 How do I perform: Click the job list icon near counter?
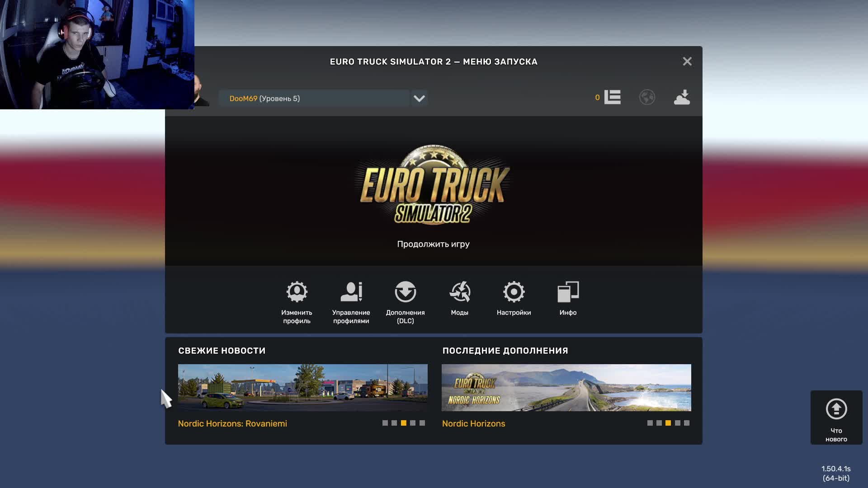612,97
